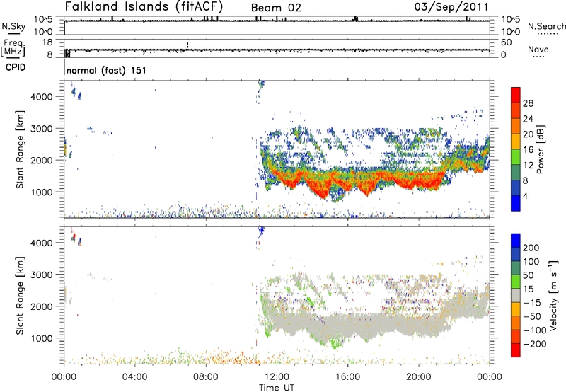Click the 4000 tick on the power panel
Image resolution: width=566 pixels, height=392 pixels.
tap(42, 97)
